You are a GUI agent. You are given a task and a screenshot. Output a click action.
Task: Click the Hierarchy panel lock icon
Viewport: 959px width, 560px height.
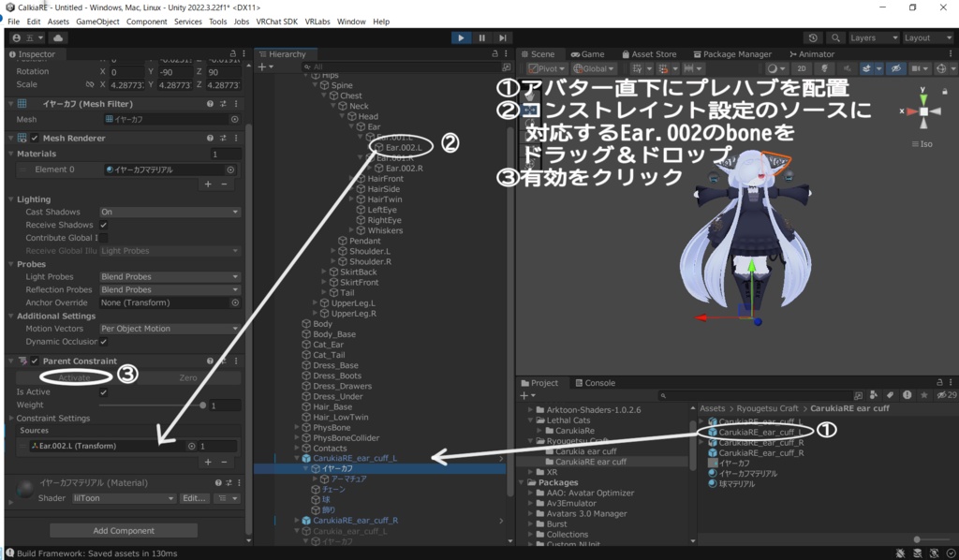(x=494, y=53)
